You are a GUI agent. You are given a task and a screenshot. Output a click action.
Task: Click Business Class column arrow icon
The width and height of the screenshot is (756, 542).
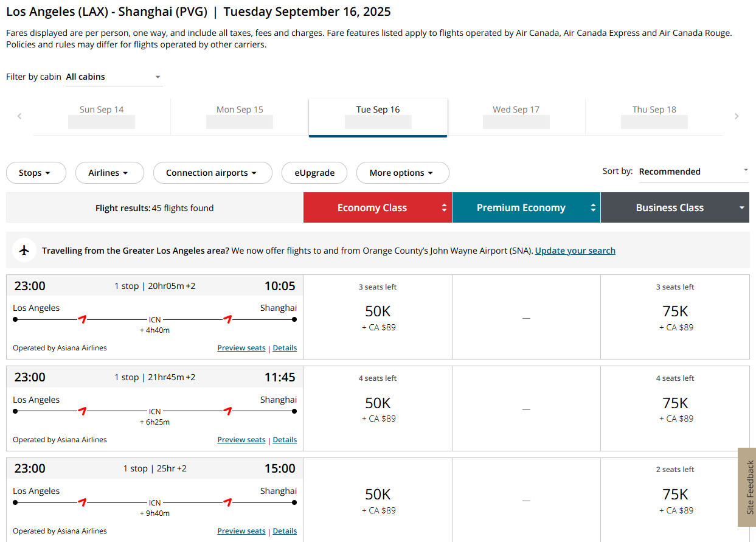741,208
